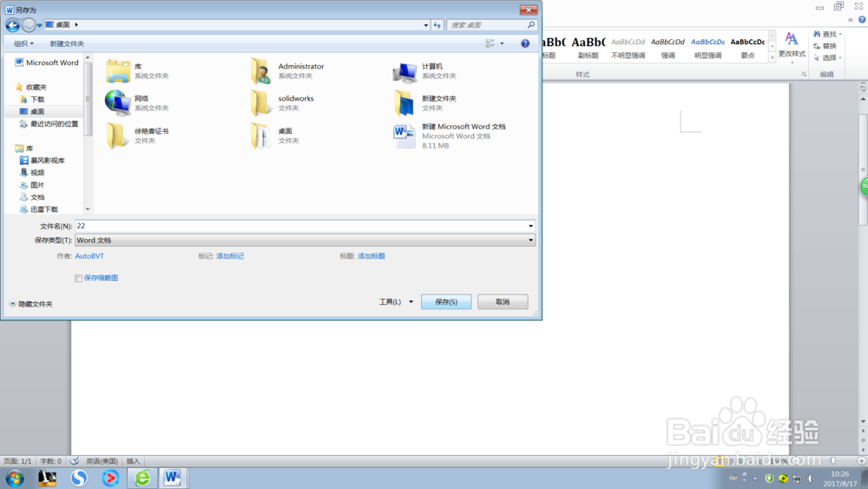Click the search magnifier icon in dialog

click(531, 25)
